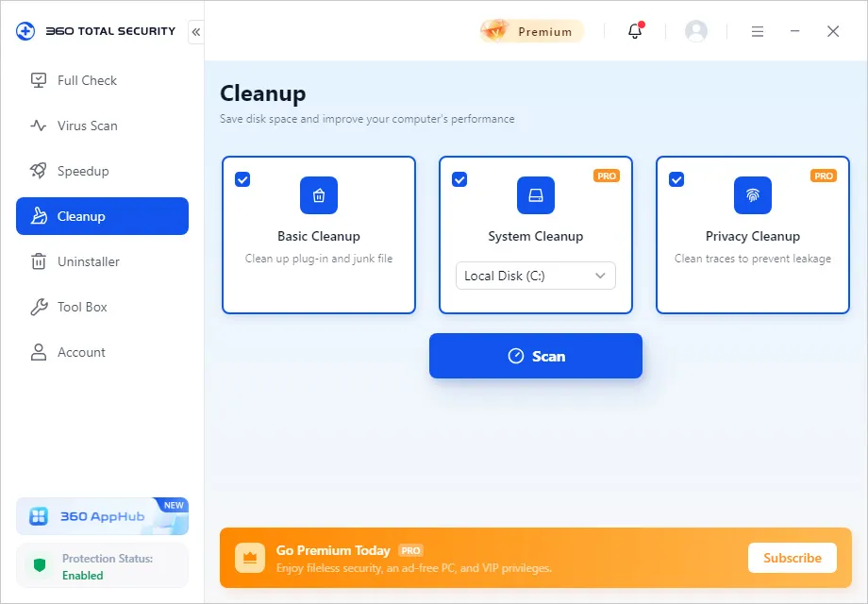Click the NEW tag on AppHub
This screenshot has height=604, width=868.
(174, 505)
